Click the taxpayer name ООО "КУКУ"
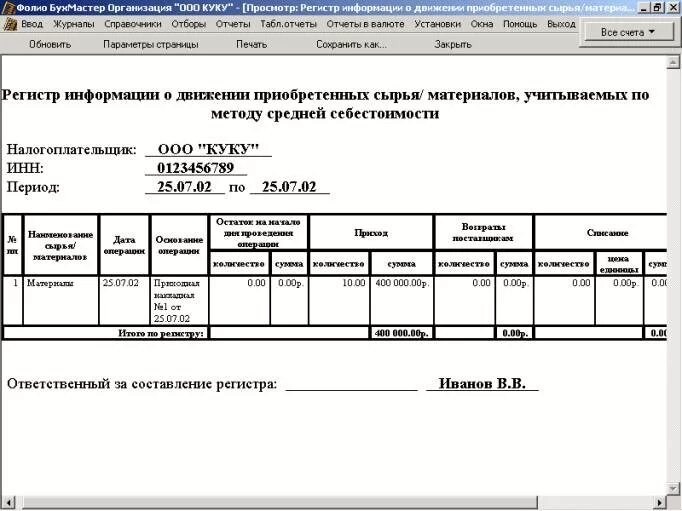Screen dimensions: 682x511 208,149
